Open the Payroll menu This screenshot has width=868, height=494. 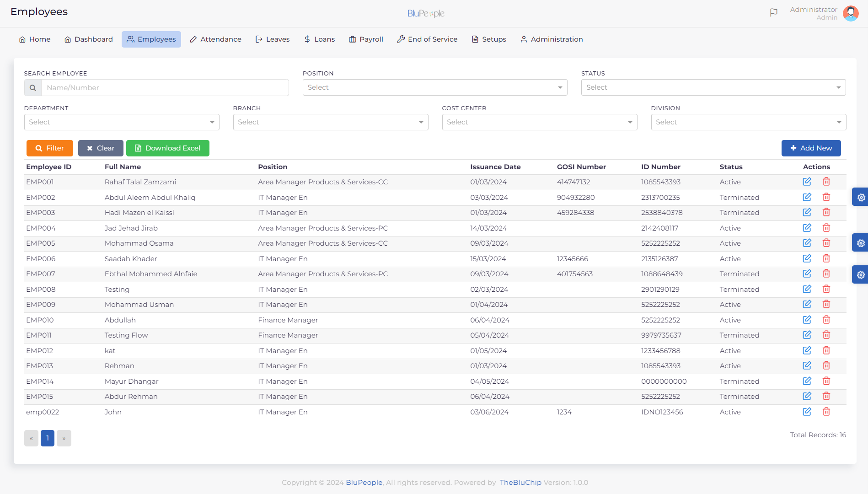click(x=366, y=39)
